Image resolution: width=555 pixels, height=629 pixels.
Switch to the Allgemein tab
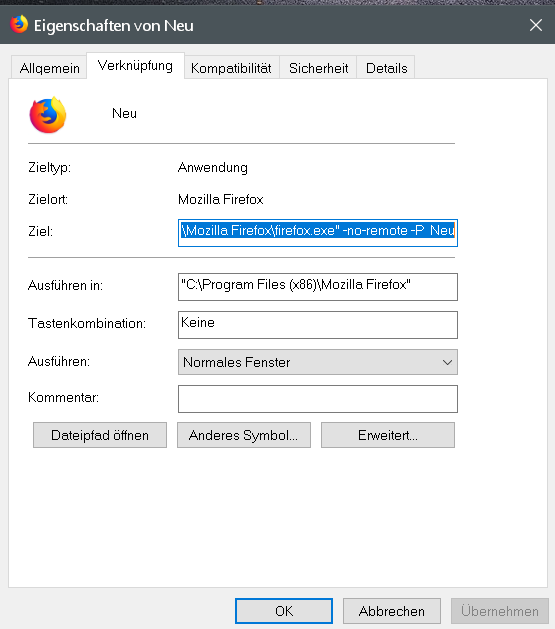[49, 68]
